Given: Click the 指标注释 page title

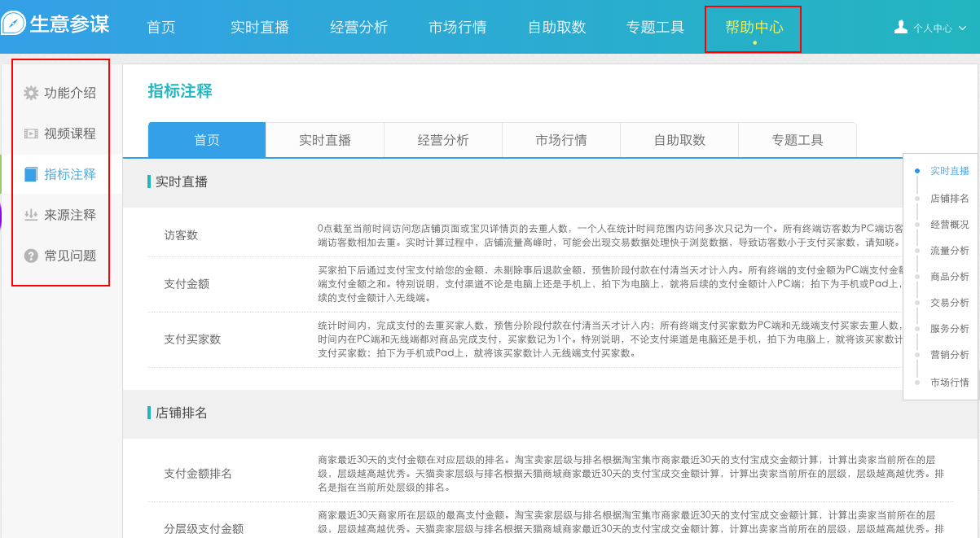Looking at the screenshot, I should (180, 91).
